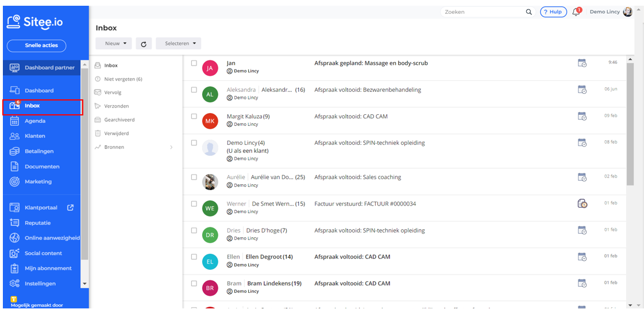This screenshot has height=313, width=644.
Task: Click the refresh inbox icon button
Action: 144,44
